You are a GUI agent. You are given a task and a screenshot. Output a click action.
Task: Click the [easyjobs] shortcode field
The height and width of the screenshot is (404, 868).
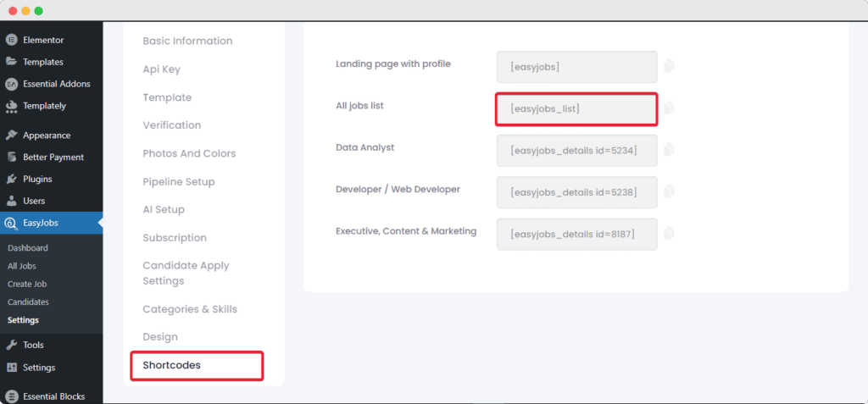point(576,67)
